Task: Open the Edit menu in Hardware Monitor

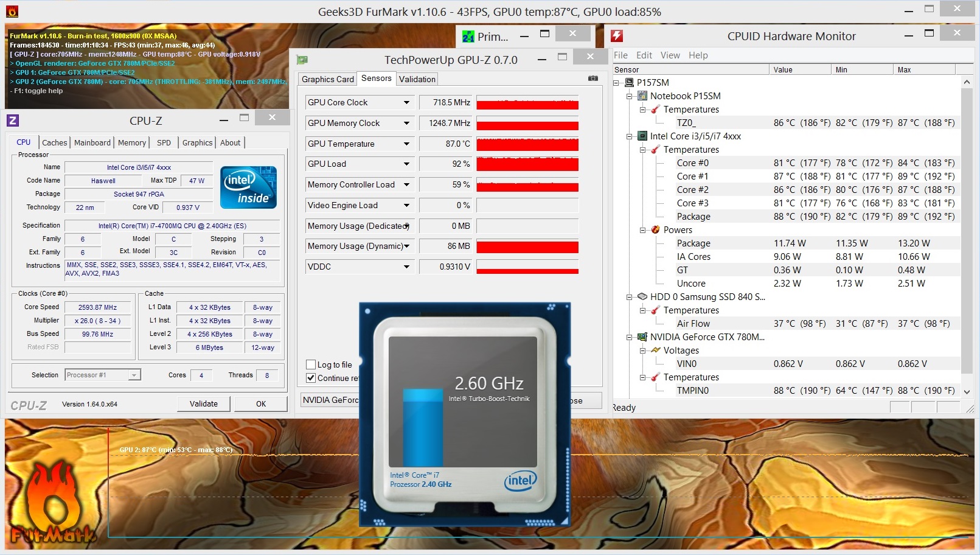Action: (644, 55)
